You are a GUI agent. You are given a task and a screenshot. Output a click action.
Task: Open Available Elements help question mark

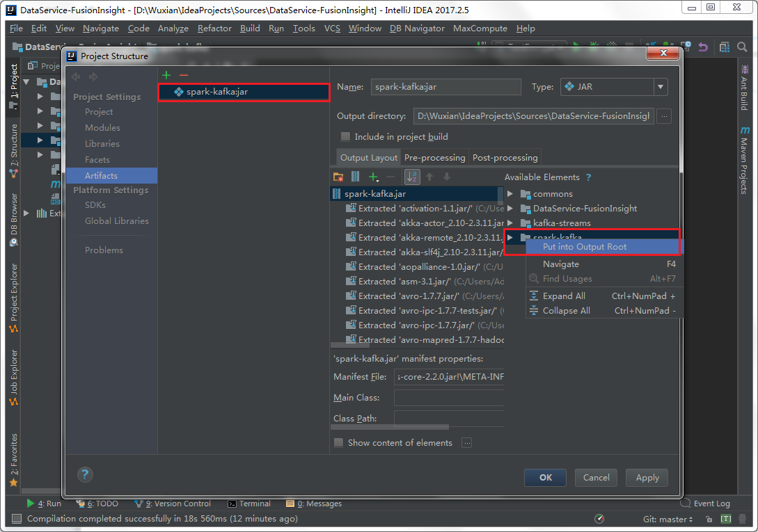[x=588, y=177]
